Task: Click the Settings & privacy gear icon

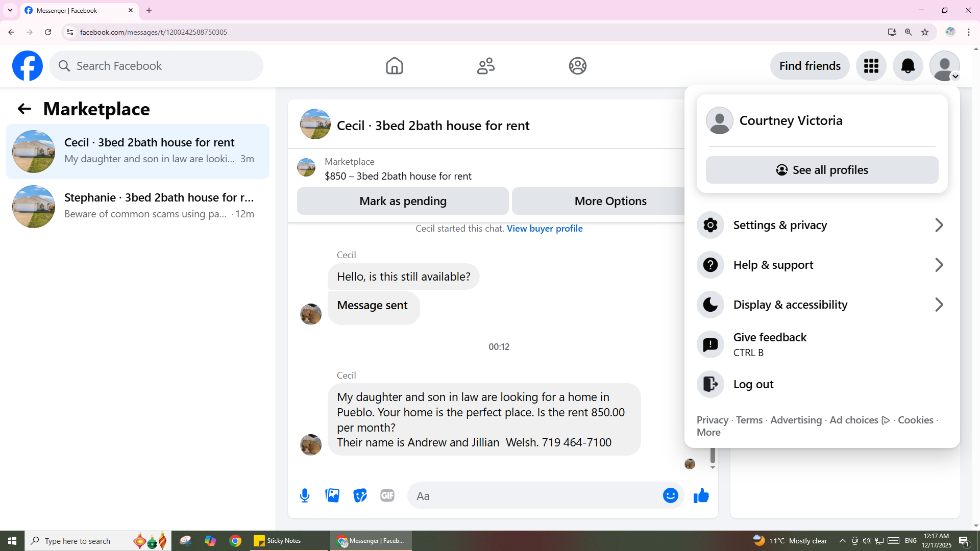Action: coord(710,225)
